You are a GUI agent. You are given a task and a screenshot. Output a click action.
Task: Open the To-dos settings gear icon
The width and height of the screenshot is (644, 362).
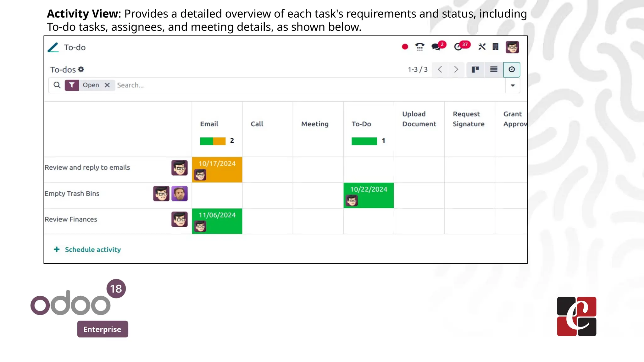(81, 69)
